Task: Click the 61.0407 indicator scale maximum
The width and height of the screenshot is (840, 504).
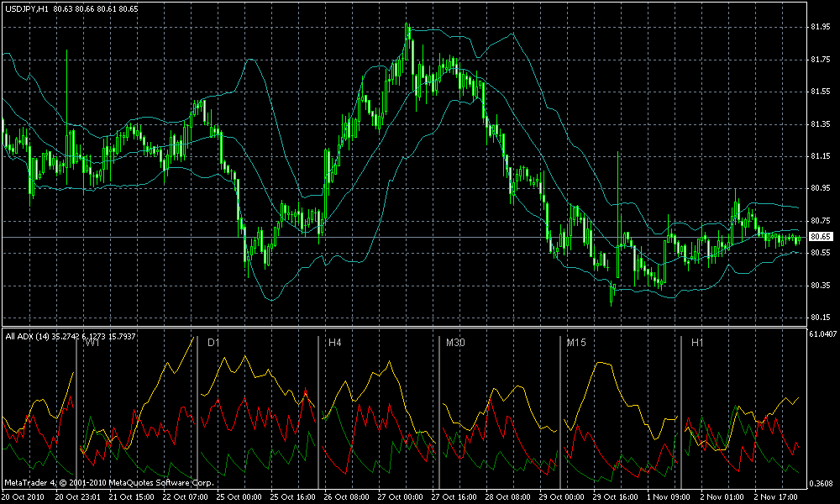Action: pos(822,334)
